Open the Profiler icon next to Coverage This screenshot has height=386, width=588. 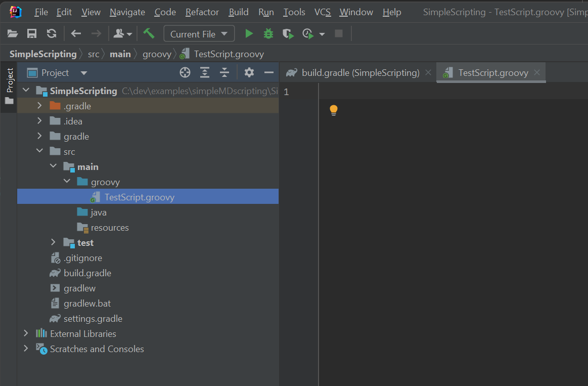[307, 33]
